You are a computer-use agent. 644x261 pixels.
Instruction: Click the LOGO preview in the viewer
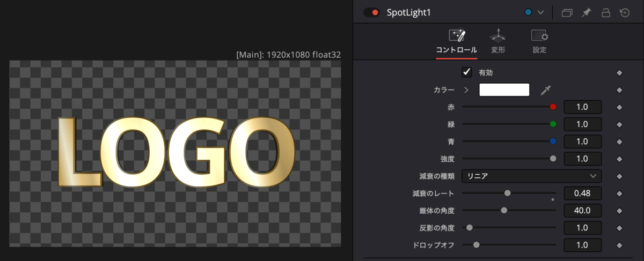pyautogui.click(x=175, y=152)
